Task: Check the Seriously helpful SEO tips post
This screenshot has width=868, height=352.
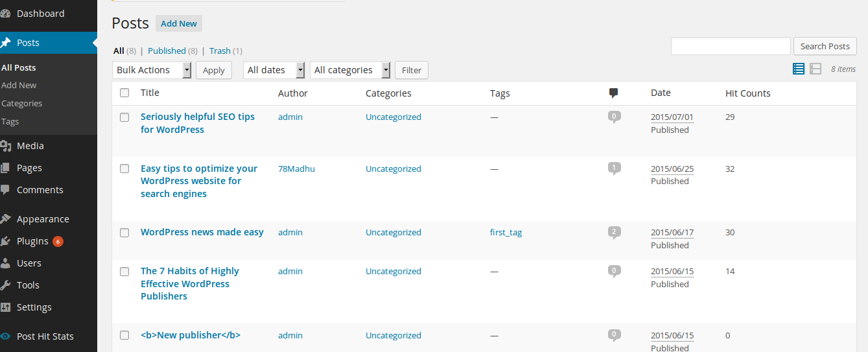Action: tap(124, 117)
